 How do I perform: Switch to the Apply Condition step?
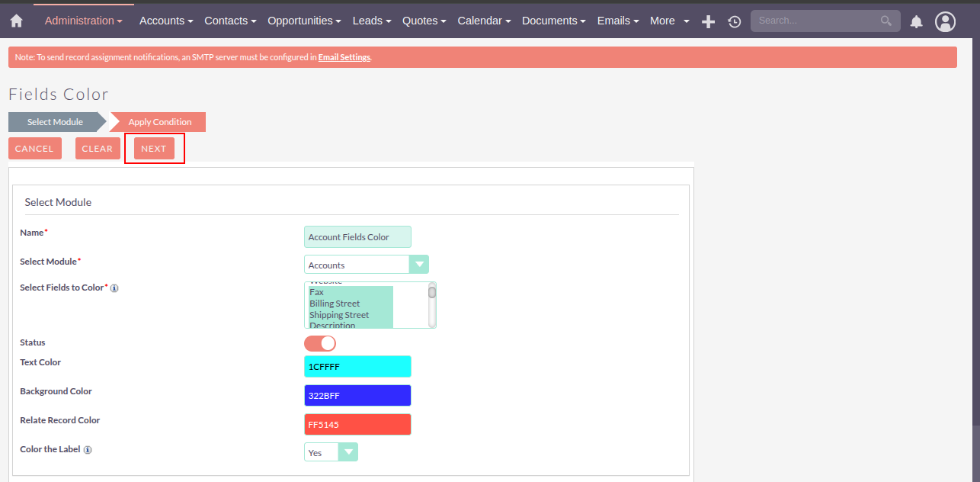pos(159,122)
